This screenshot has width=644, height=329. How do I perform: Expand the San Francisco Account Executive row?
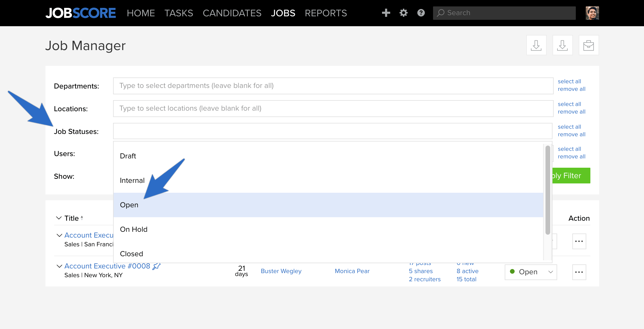(59, 235)
